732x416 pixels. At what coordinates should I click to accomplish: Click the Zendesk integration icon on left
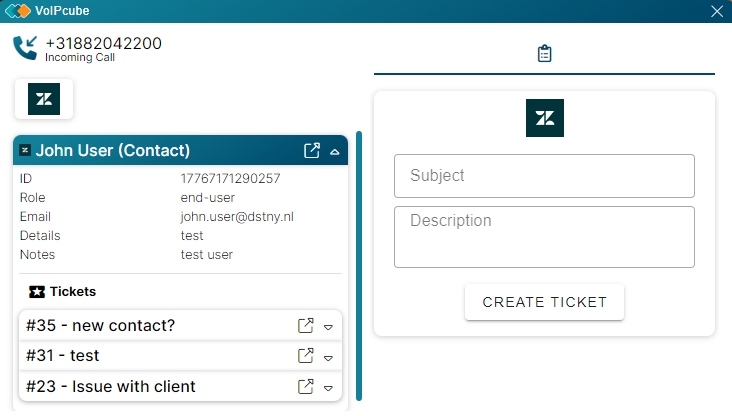click(44, 99)
